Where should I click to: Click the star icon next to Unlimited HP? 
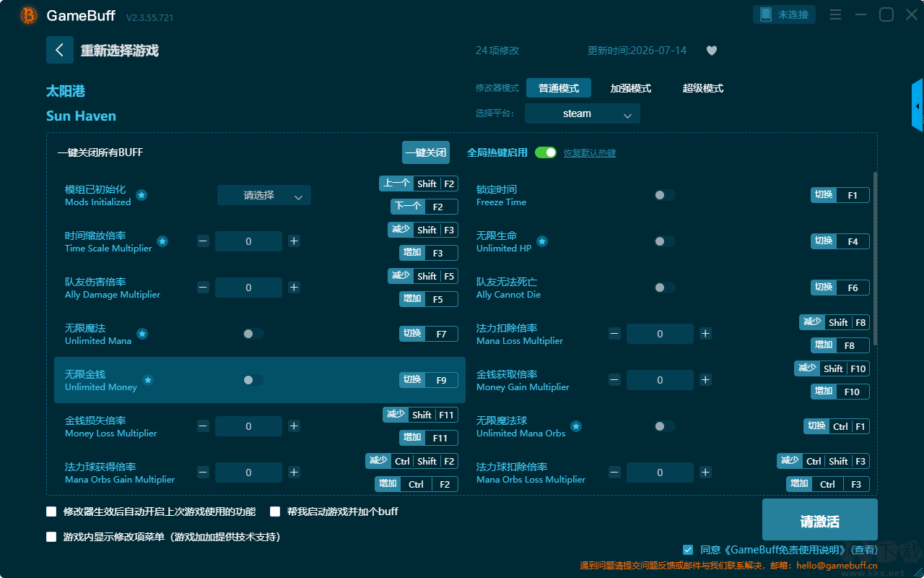coord(542,241)
